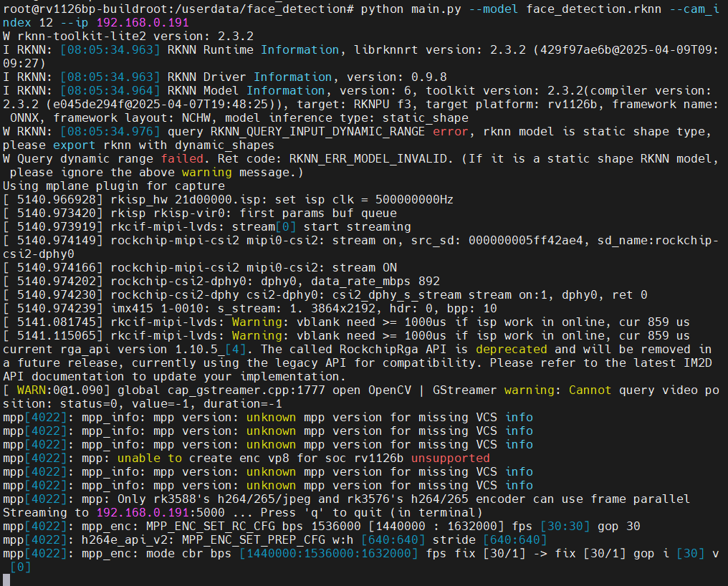Click the timestamp '[08:05:34.976]'
The image size is (728, 586).
110,131
